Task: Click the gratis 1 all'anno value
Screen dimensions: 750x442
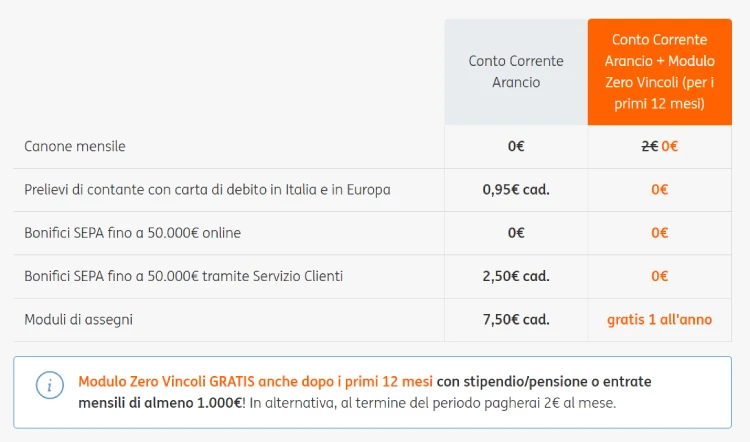Action: [659, 320]
